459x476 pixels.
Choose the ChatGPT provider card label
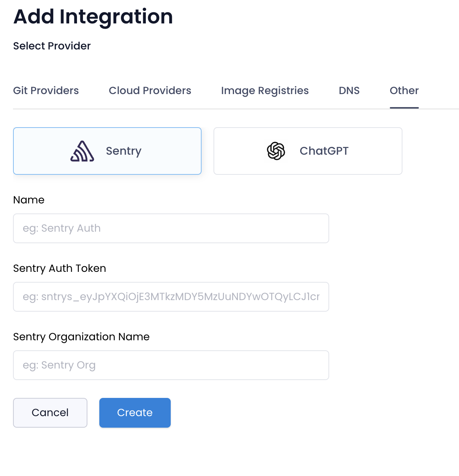[324, 151]
